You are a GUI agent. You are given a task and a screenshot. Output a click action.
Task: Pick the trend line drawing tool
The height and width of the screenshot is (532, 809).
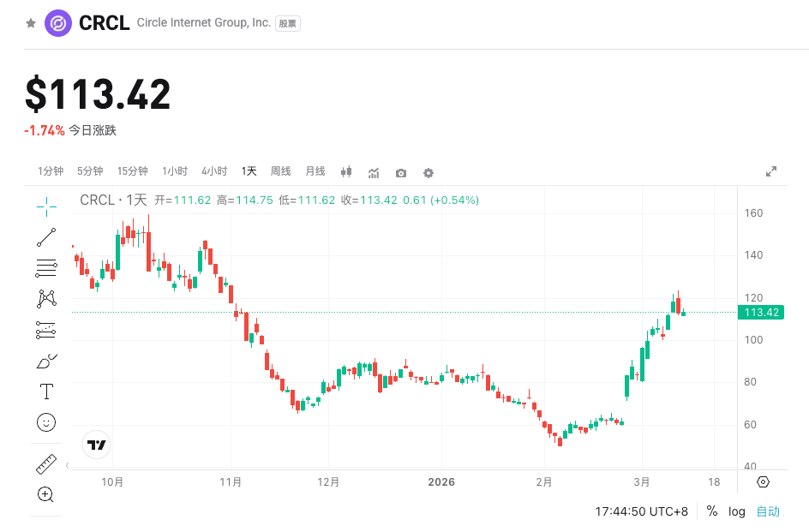point(45,237)
